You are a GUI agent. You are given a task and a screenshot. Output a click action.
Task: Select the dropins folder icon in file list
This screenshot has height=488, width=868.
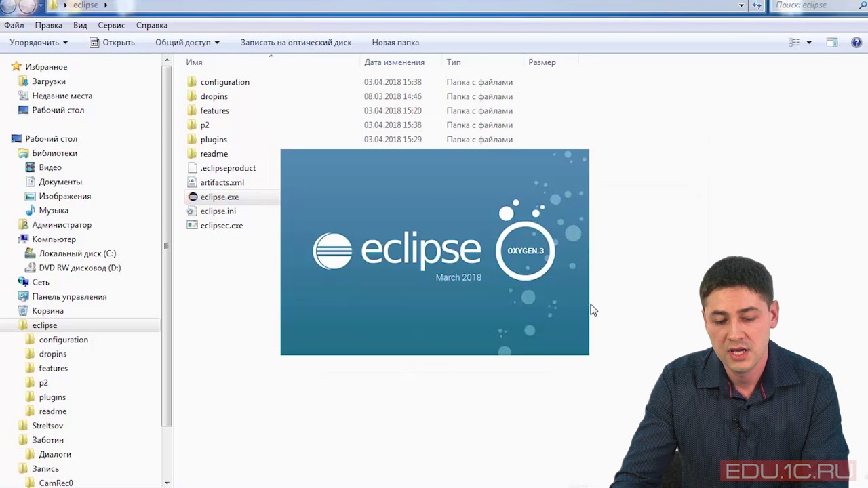point(193,96)
